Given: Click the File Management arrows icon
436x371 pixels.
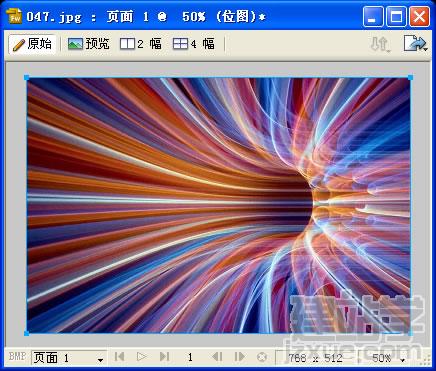Looking at the screenshot, I should (380, 44).
